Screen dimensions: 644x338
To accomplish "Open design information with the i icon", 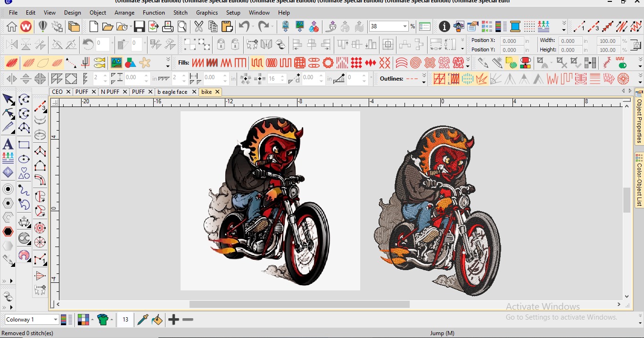I will [444, 26].
